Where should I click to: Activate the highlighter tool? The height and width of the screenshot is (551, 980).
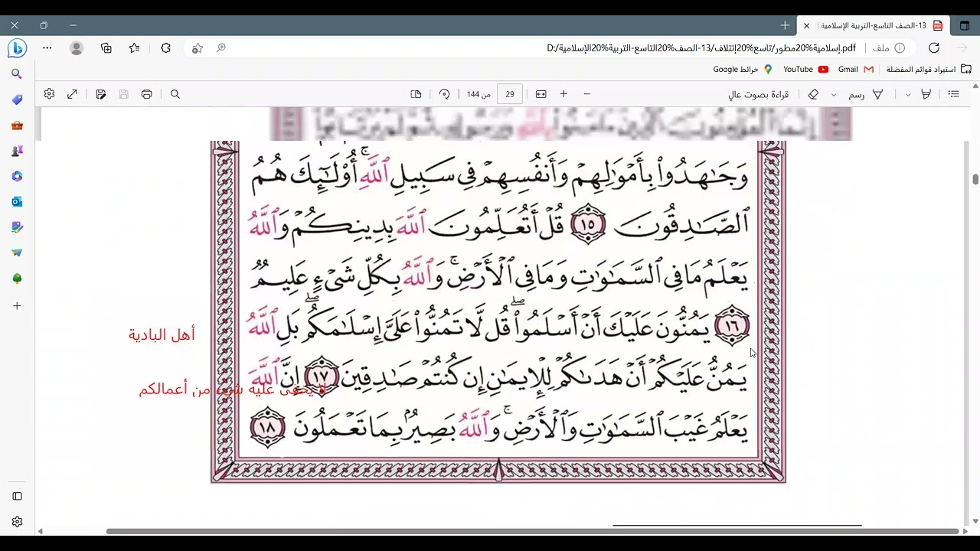coord(926,94)
